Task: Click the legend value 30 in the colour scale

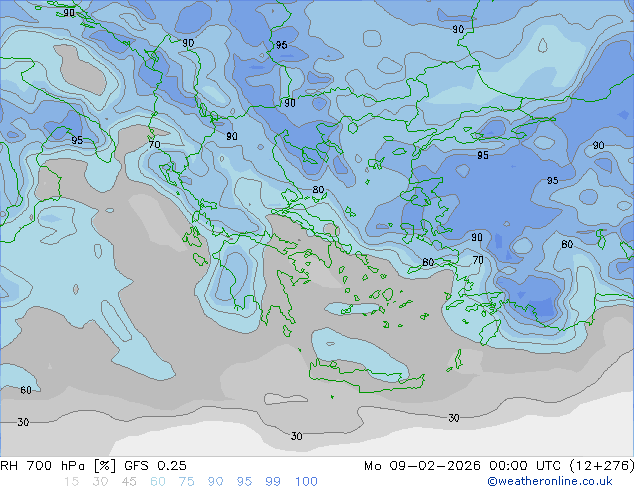Action: (100, 482)
